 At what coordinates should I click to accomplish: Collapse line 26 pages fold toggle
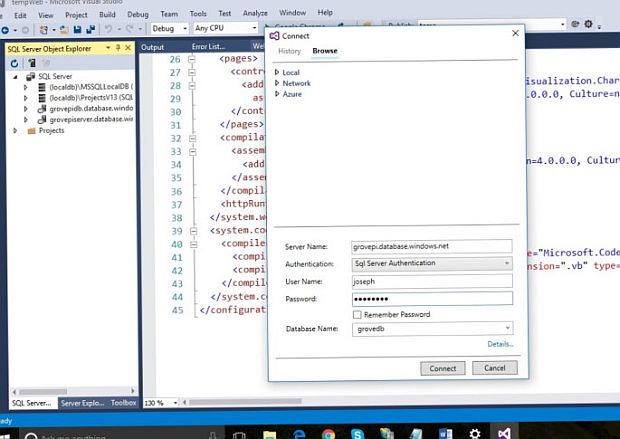[192, 59]
